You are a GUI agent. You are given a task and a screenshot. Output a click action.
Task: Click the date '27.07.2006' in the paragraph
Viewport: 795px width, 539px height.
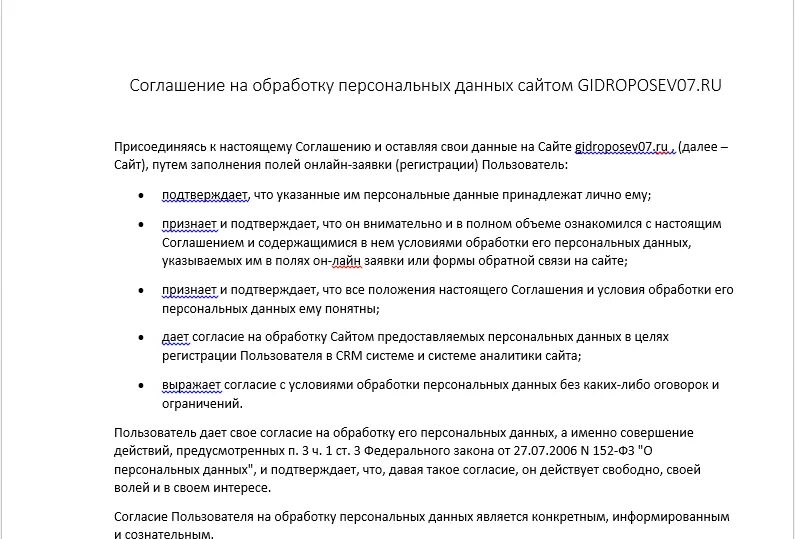point(545,451)
